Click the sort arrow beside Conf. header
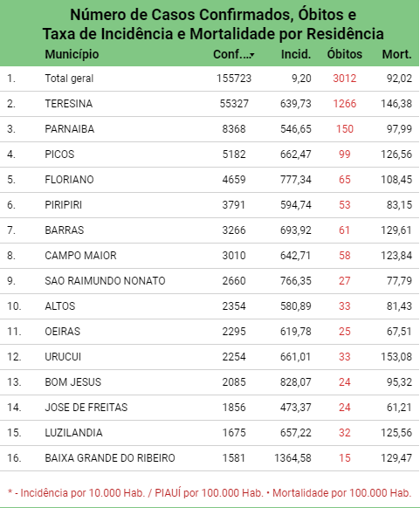 252,55
